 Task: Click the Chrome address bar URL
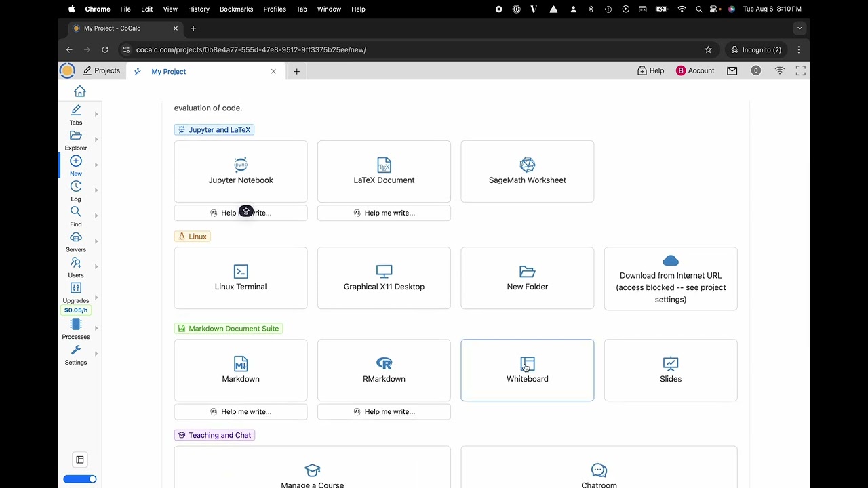[x=251, y=49]
